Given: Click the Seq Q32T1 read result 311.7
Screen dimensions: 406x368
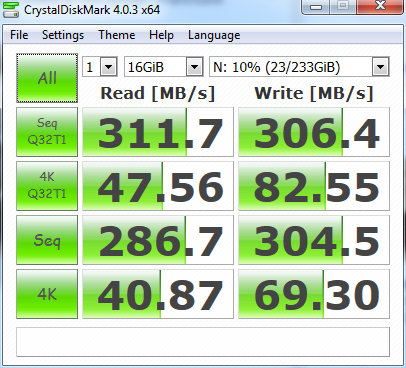Looking at the screenshot, I should pos(158,132).
